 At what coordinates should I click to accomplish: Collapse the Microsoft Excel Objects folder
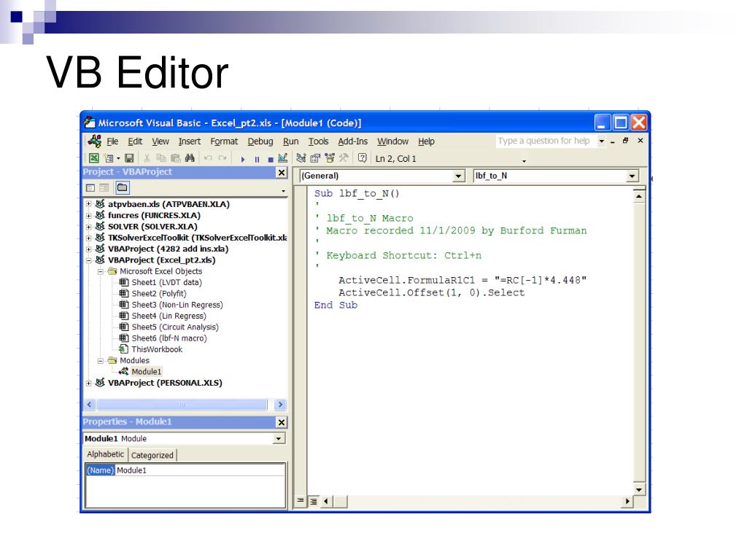tap(101, 271)
